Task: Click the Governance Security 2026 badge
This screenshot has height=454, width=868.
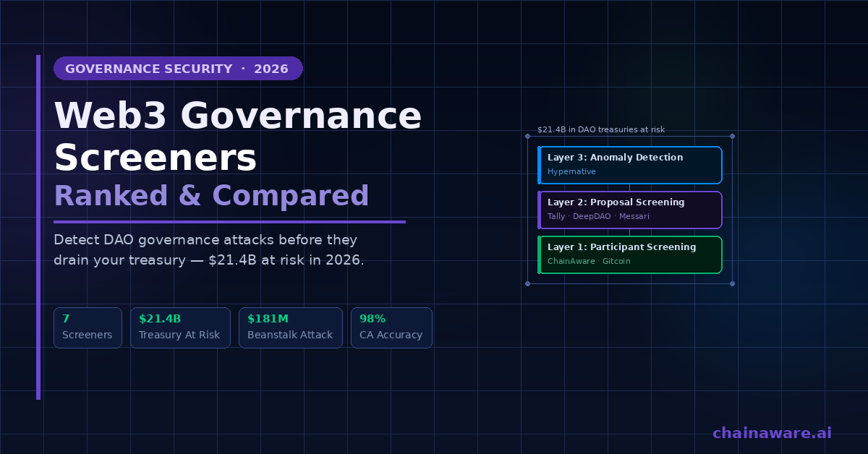Action: [177, 69]
